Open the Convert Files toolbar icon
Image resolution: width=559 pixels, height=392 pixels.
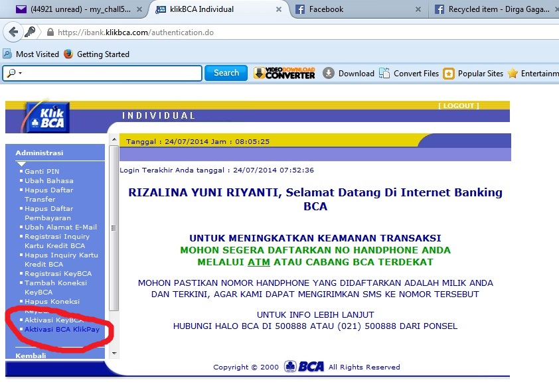384,73
